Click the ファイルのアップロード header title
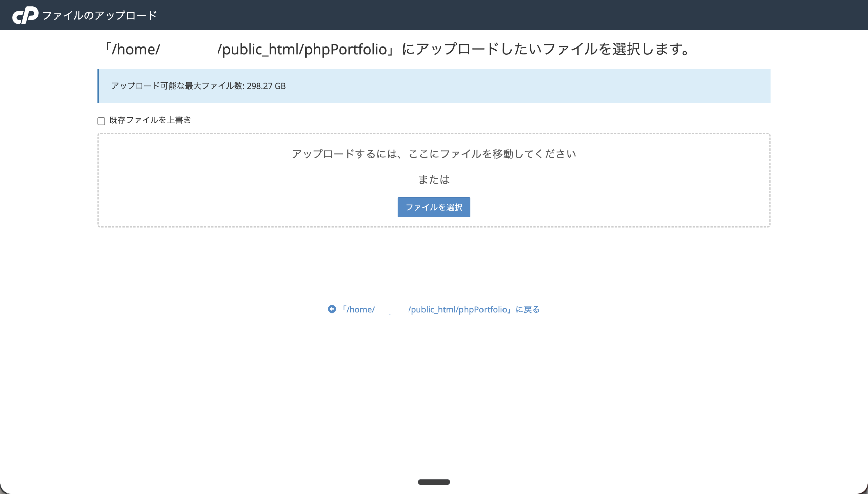Viewport: 868px width, 494px height. pyautogui.click(x=99, y=15)
